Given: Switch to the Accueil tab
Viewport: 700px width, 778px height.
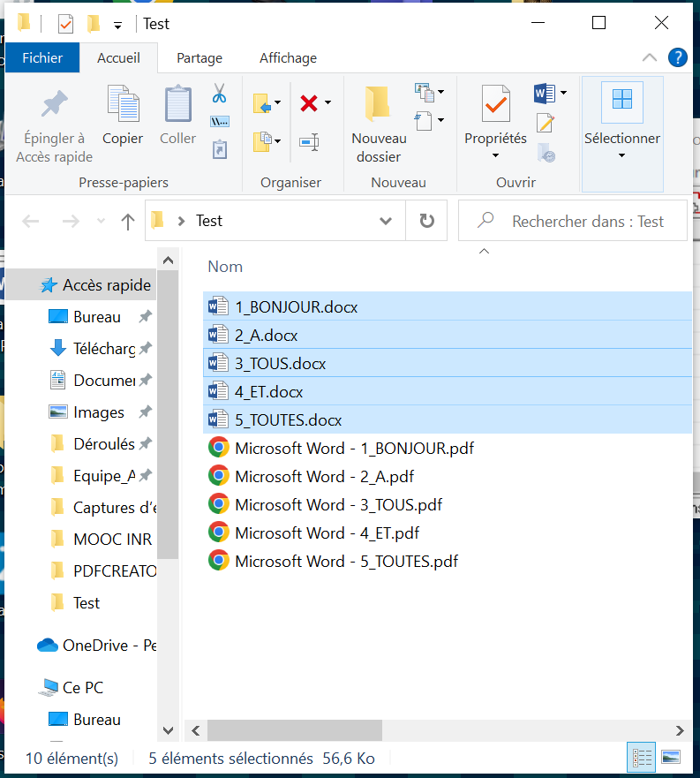Looking at the screenshot, I should pos(118,57).
